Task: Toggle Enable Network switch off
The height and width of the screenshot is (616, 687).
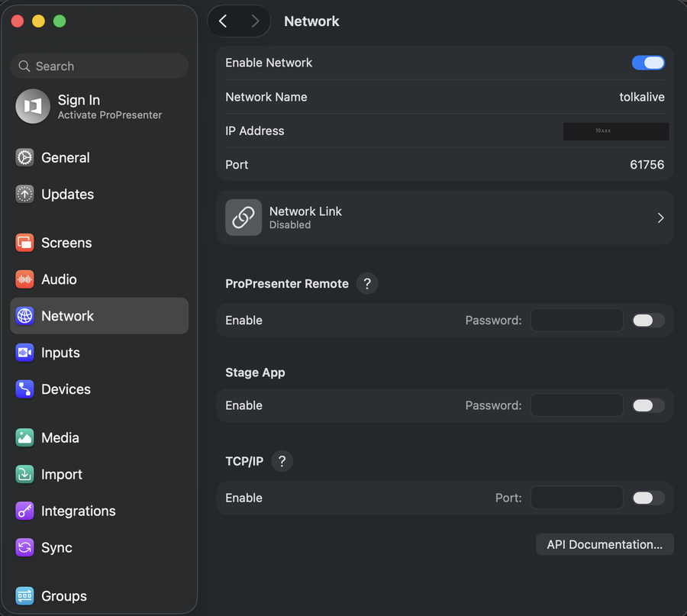Action: point(648,63)
